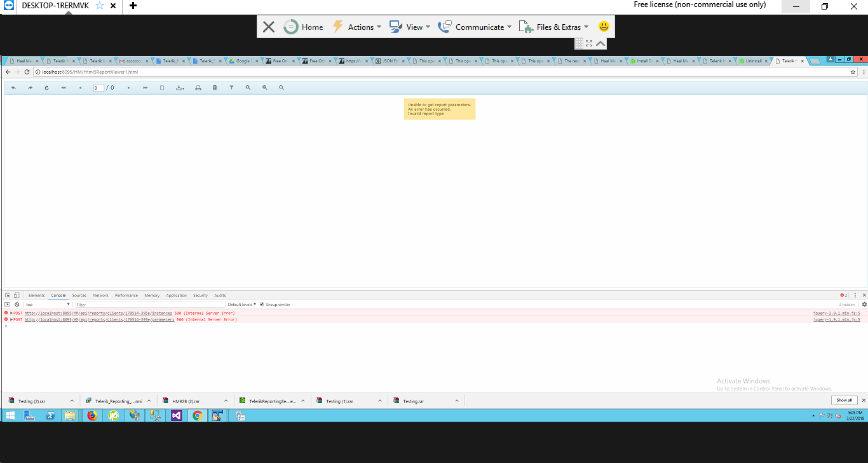Open the Default levels dropdown
Screen dimensions: 868x463
(242, 305)
